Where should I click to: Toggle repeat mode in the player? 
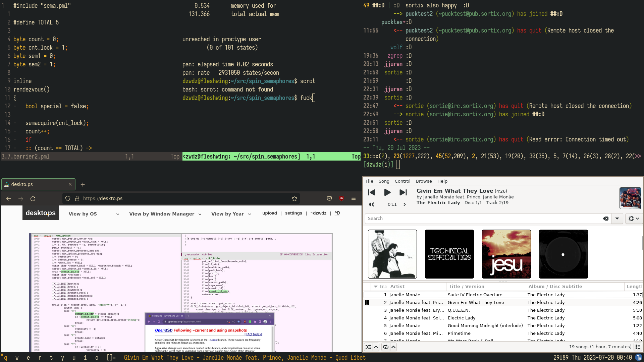(386, 347)
